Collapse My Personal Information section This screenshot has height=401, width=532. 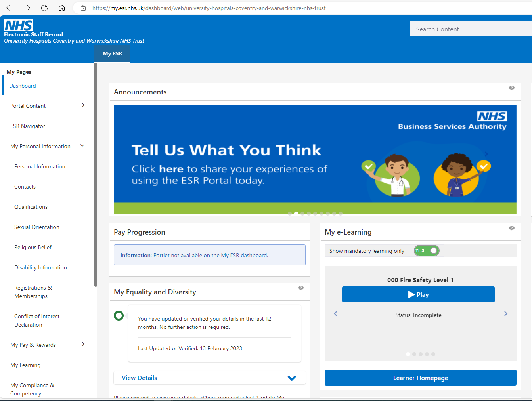point(82,146)
